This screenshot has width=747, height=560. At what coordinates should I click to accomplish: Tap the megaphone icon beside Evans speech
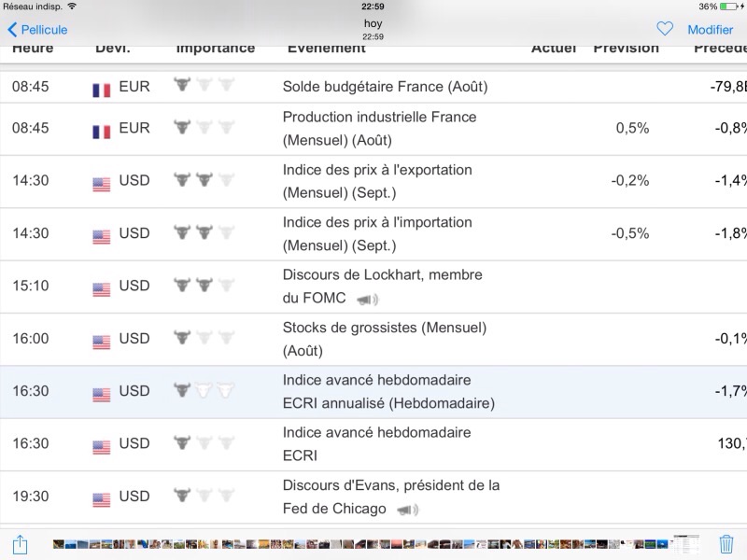(x=407, y=510)
